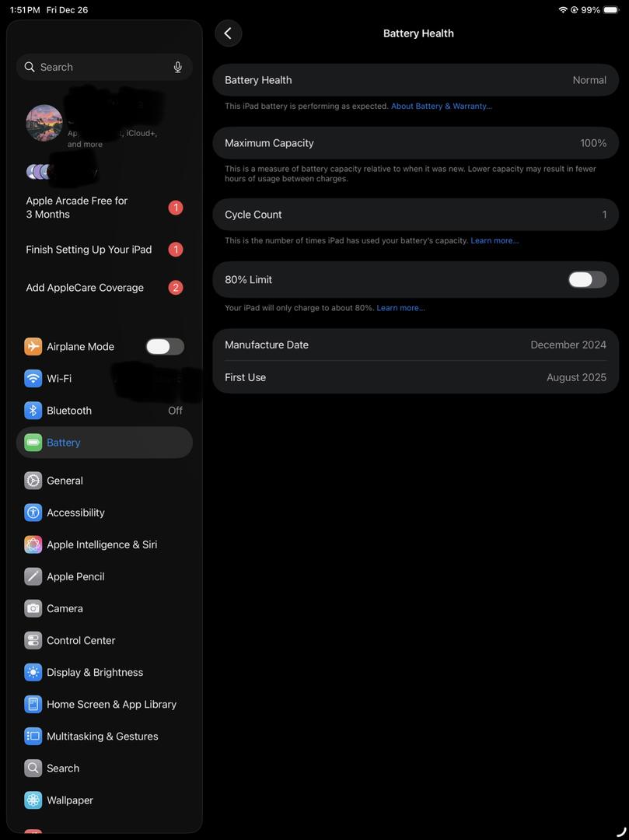Open Learn more link under 80% Limit
Screen dimensions: 629x840
point(401,308)
